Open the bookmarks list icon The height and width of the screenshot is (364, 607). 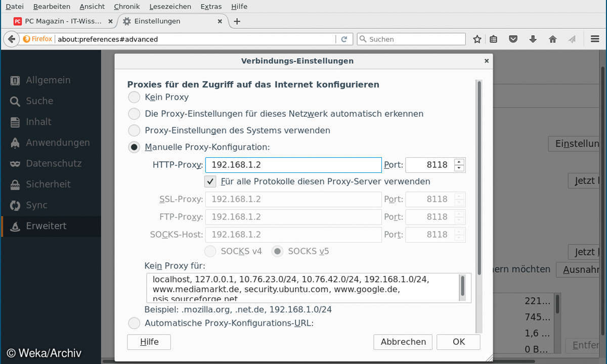pos(494,39)
